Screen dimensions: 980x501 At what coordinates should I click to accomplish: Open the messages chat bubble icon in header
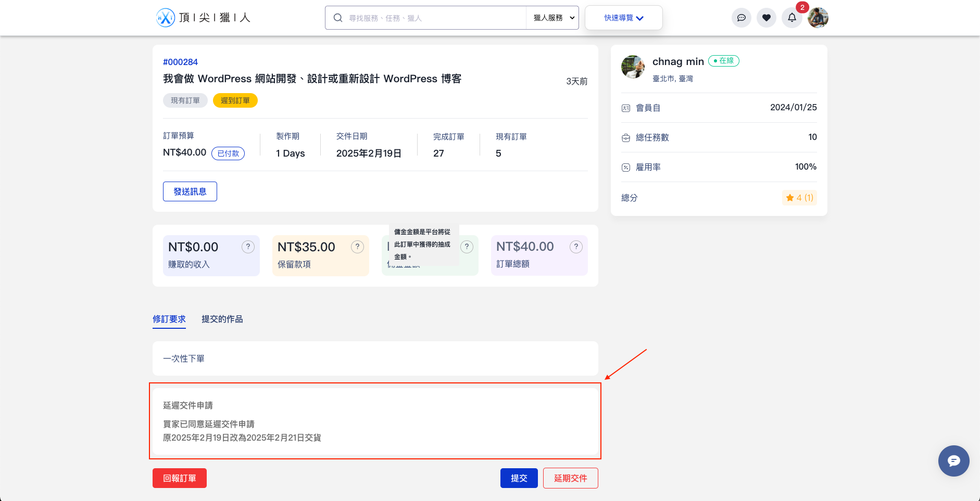[741, 18]
